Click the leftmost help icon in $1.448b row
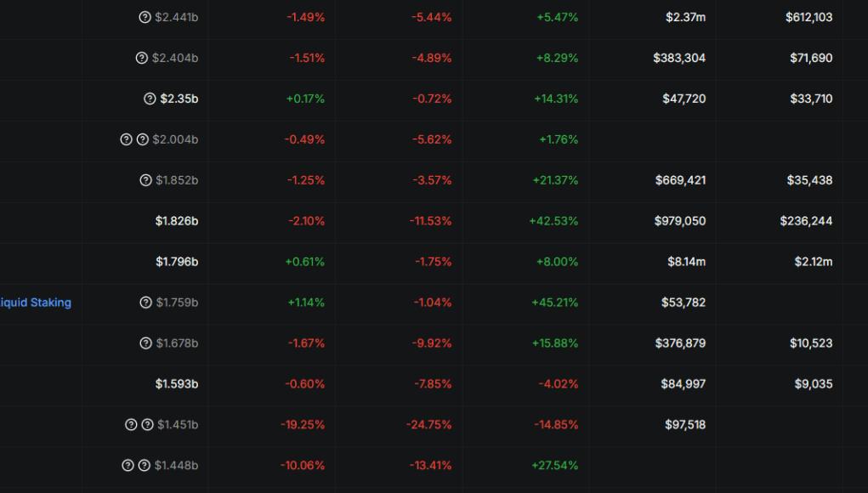Viewport: 868px width, 493px height. tap(128, 465)
